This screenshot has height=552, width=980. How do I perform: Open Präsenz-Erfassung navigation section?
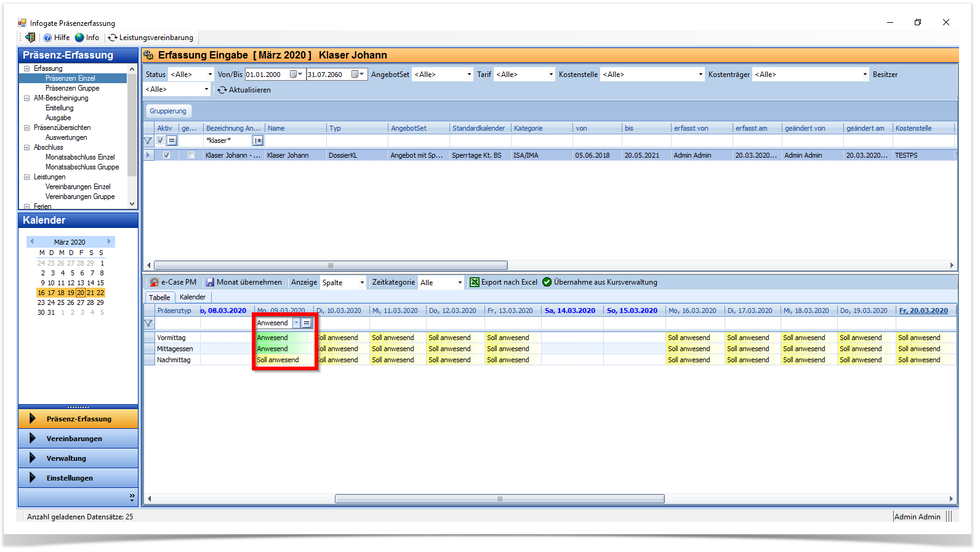pyautogui.click(x=78, y=419)
